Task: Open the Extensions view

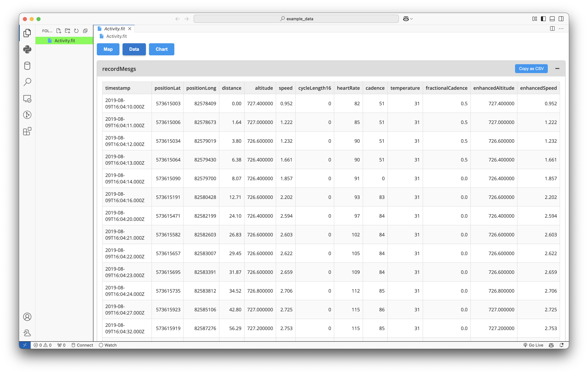Action: [x=27, y=131]
